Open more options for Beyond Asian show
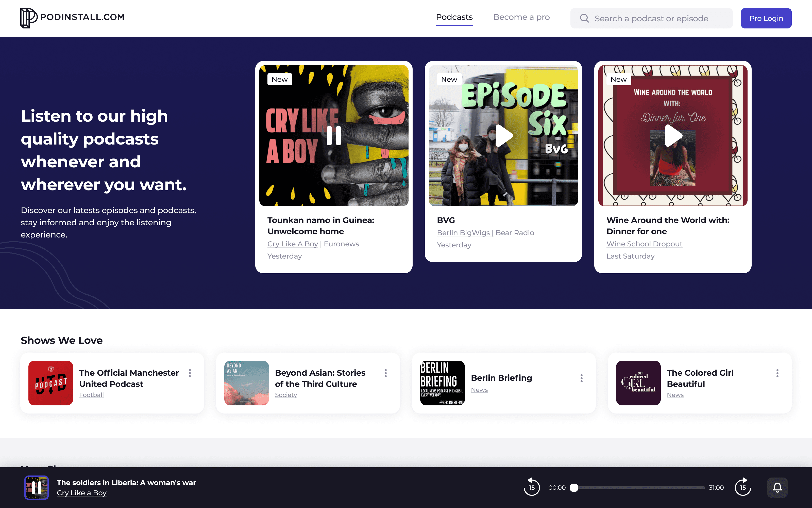Viewport: 812px width, 508px height. 386,373
